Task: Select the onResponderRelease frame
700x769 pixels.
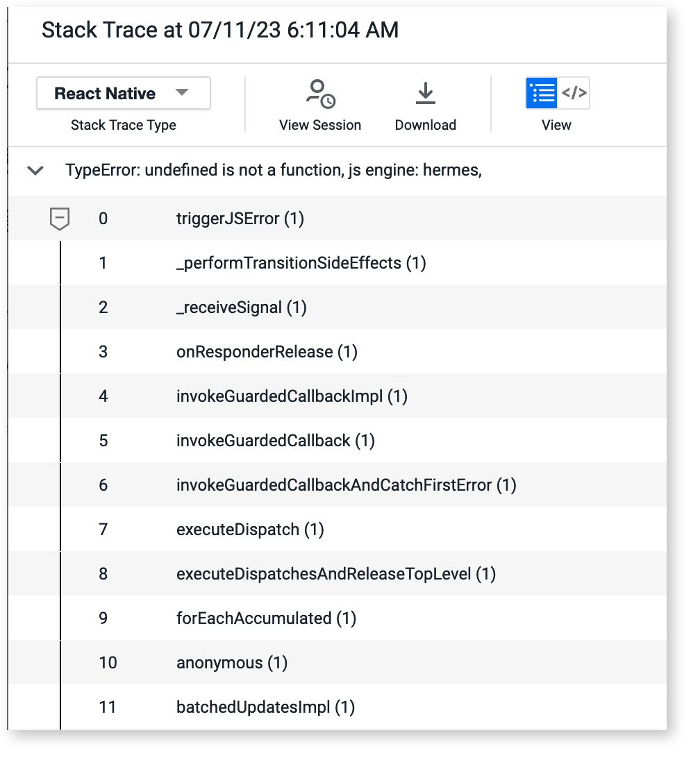Action: click(x=337, y=352)
